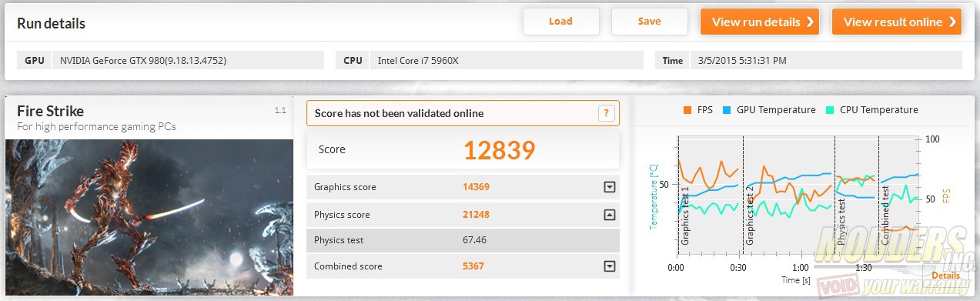
Task: Open chart Details link
Action: 946,275
